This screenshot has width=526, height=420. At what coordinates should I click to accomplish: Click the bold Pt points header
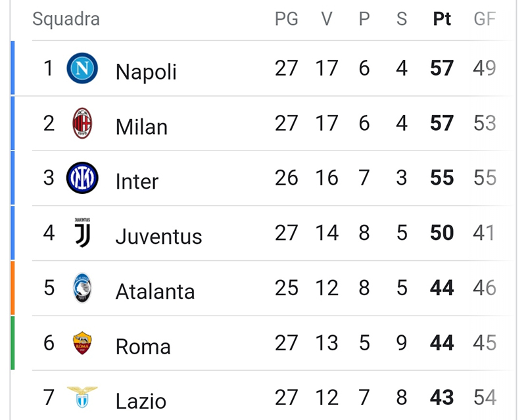coord(442,19)
